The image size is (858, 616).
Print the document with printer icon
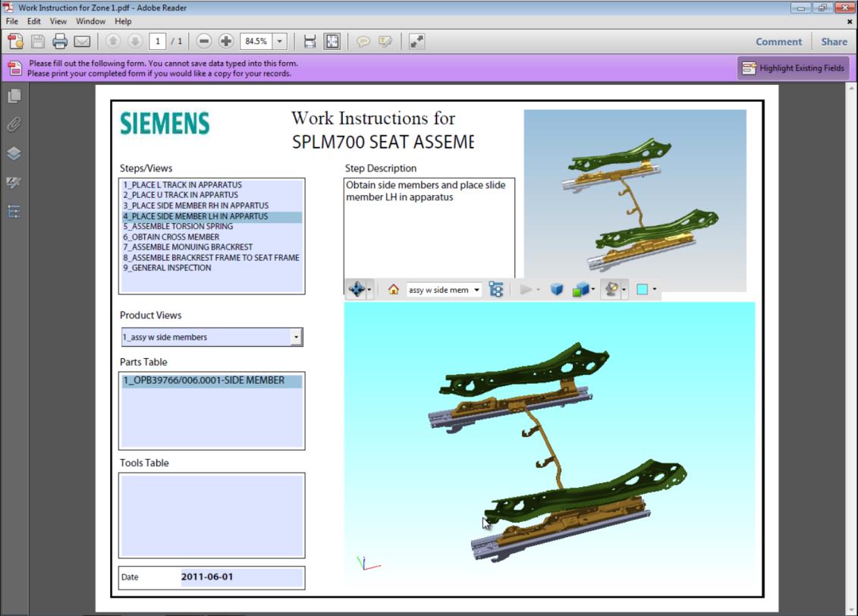point(60,42)
